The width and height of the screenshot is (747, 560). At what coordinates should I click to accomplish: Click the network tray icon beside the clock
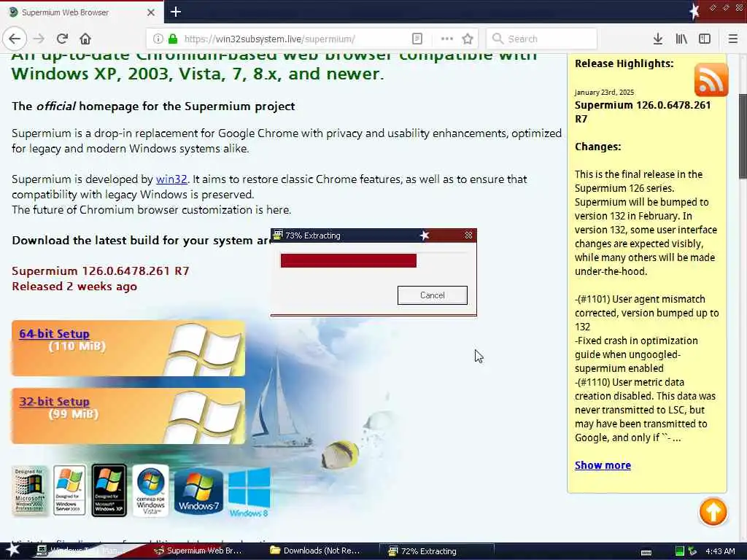click(x=692, y=551)
